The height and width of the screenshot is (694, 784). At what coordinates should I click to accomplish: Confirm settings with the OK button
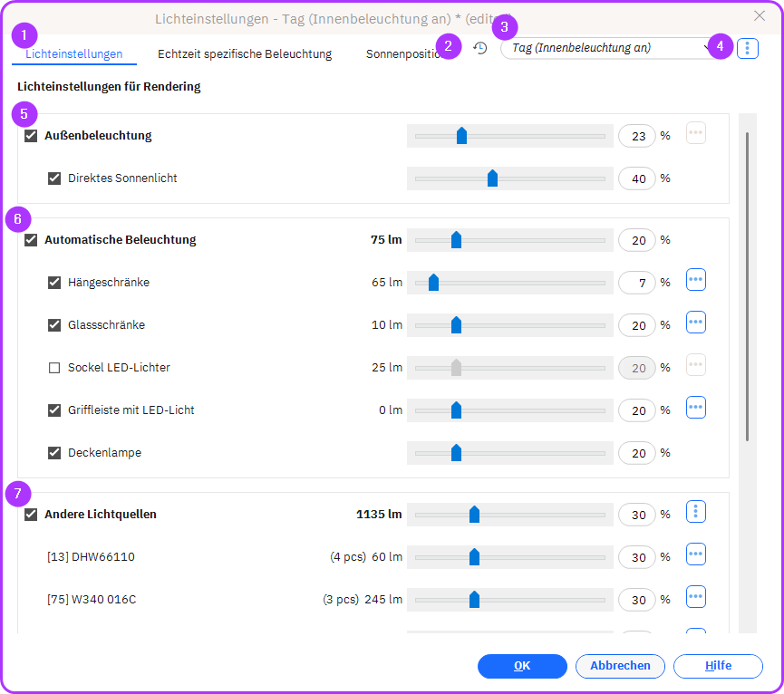pyautogui.click(x=522, y=666)
